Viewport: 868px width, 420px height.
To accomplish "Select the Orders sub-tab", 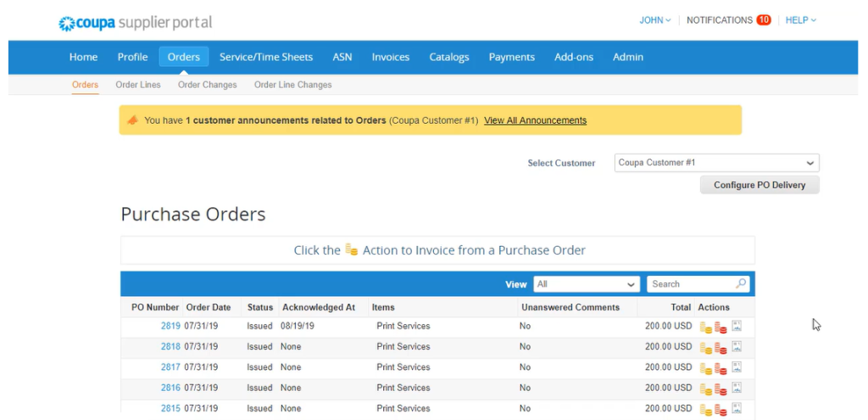I will [86, 85].
